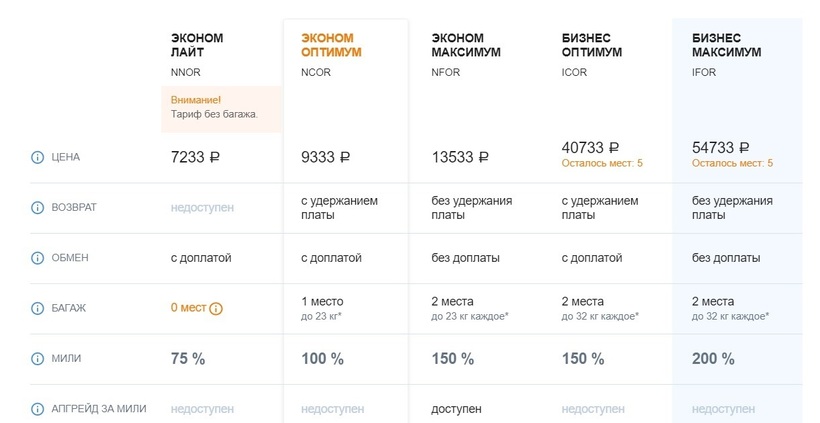Click the info icon next to ЦЕНА
Viewport: 820px width, 423px height.
coord(38,157)
